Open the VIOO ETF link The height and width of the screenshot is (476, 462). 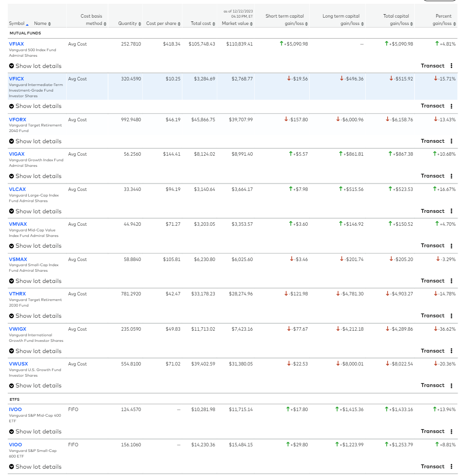coord(15,445)
